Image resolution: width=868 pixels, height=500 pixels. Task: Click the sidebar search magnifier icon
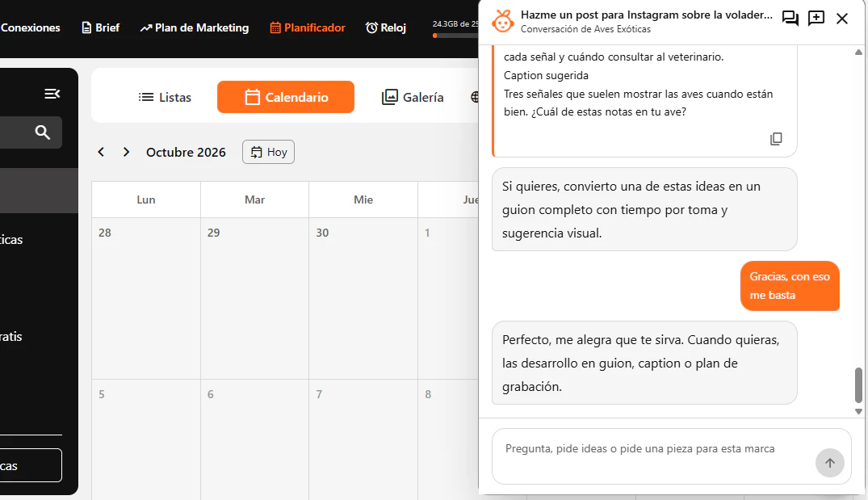point(43,132)
